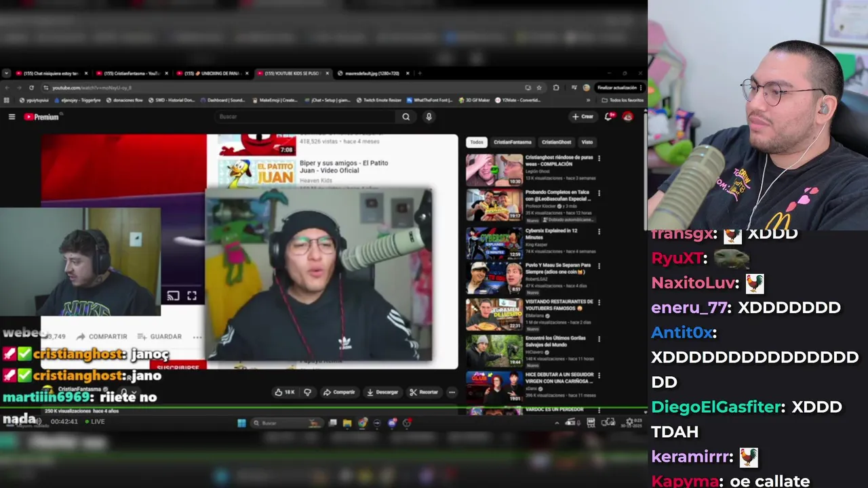Open Todos los favoritos bookmarks folder
The width and height of the screenshot is (868, 488).
(x=623, y=100)
